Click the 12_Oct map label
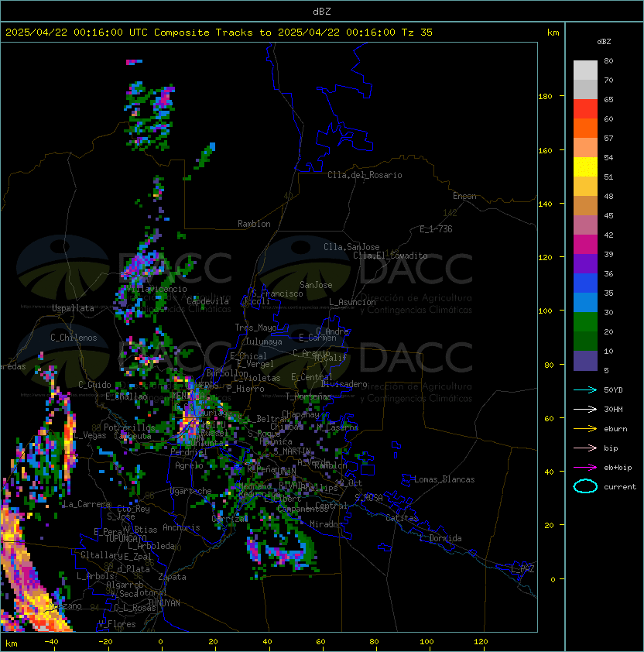The width and height of the screenshot is (644, 652). tap(348, 483)
